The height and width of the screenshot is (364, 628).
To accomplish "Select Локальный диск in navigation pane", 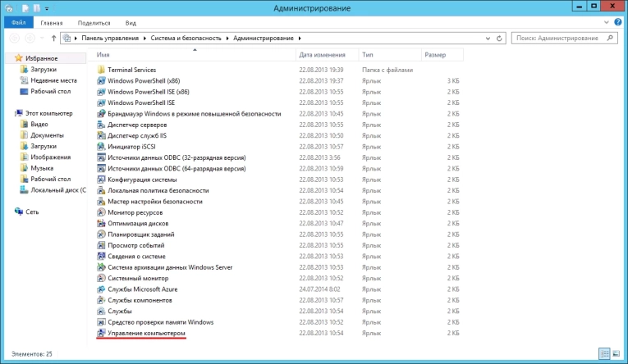I will (x=57, y=190).
